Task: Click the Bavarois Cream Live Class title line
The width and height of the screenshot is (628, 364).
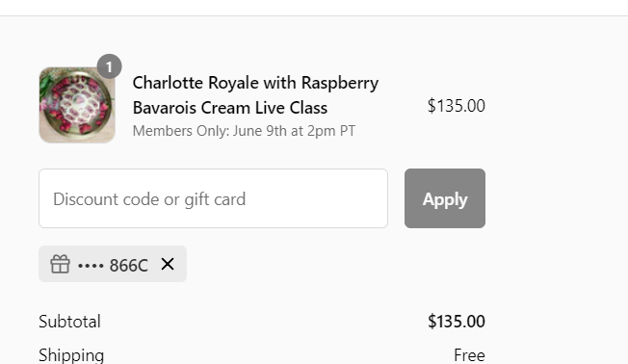Action: 230,108
